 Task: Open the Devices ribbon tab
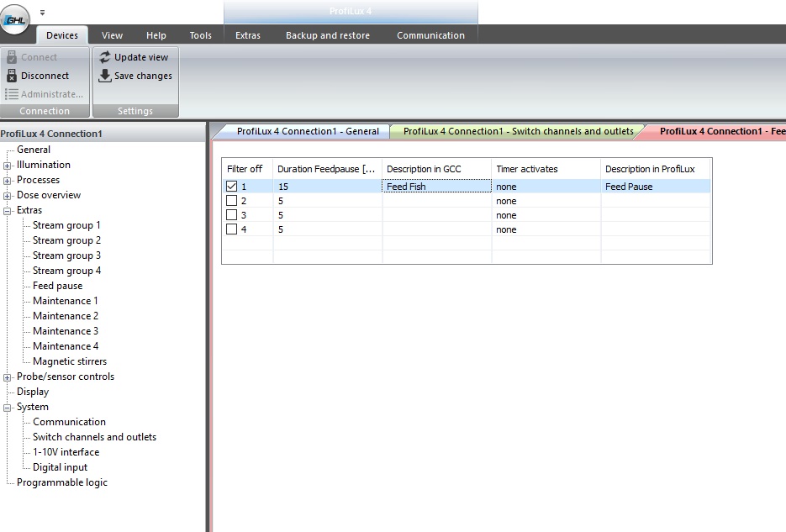[x=62, y=35]
